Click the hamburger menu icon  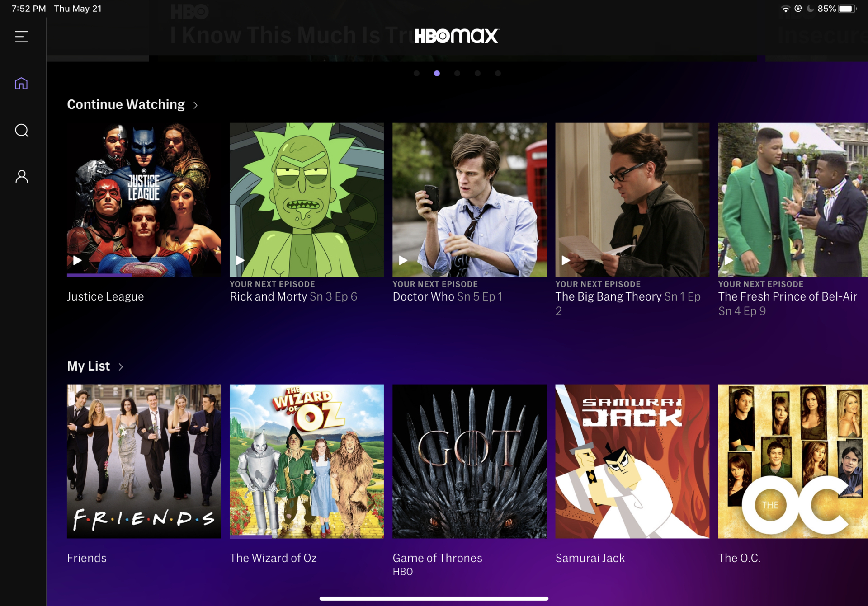21,37
